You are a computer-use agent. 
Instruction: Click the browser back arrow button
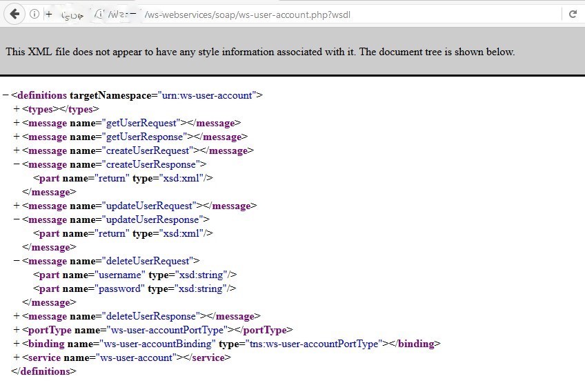(x=14, y=14)
